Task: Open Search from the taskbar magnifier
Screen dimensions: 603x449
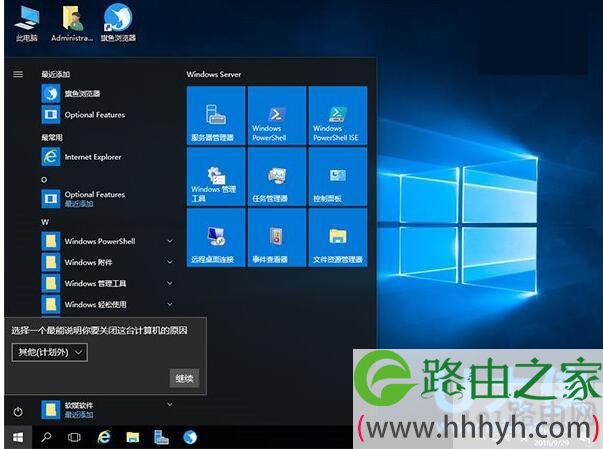Action: pyautogui.click(x=47, y=437)
